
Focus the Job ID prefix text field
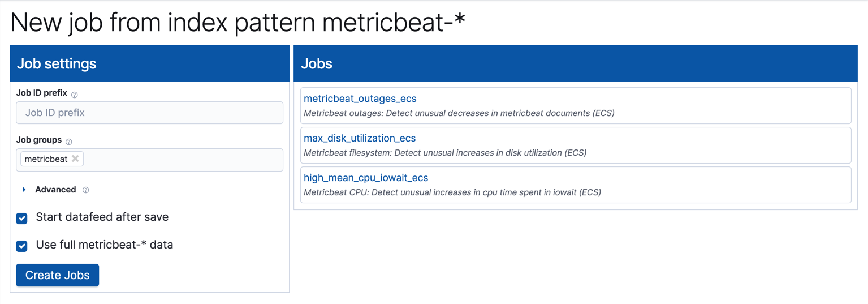(149, 113)
